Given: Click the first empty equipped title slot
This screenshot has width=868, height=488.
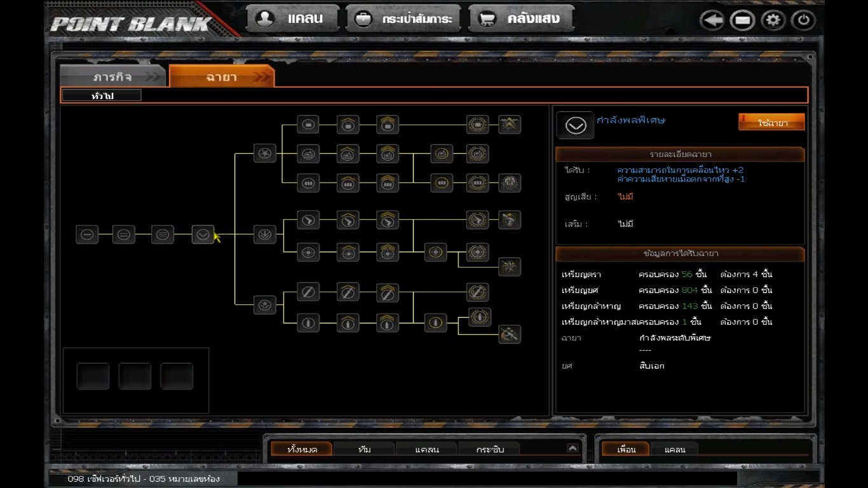Looking at the screenshot, I should coord(93,376).
